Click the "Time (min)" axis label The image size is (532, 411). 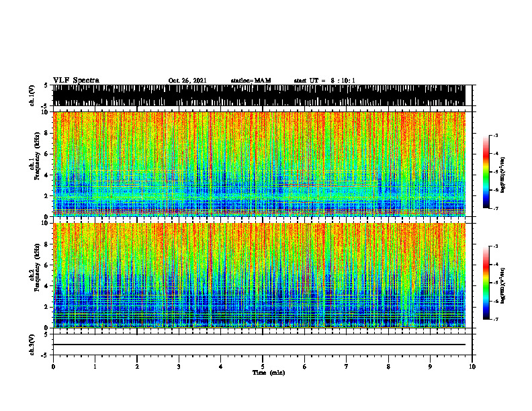(269, 373)
